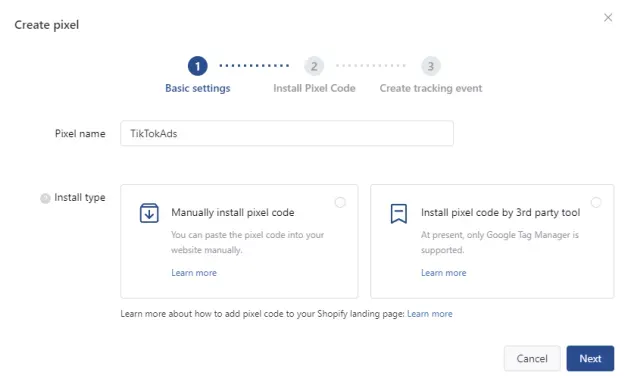The image size is (628, 383).
Task: Click the Manually install pixel code card title
Action: (233, 212)
